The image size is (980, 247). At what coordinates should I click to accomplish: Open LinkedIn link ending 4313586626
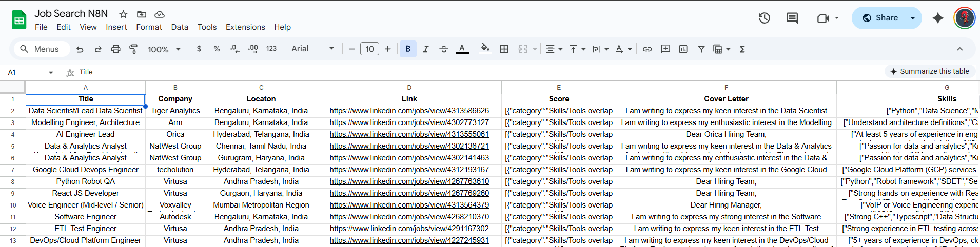coord(409,111)
